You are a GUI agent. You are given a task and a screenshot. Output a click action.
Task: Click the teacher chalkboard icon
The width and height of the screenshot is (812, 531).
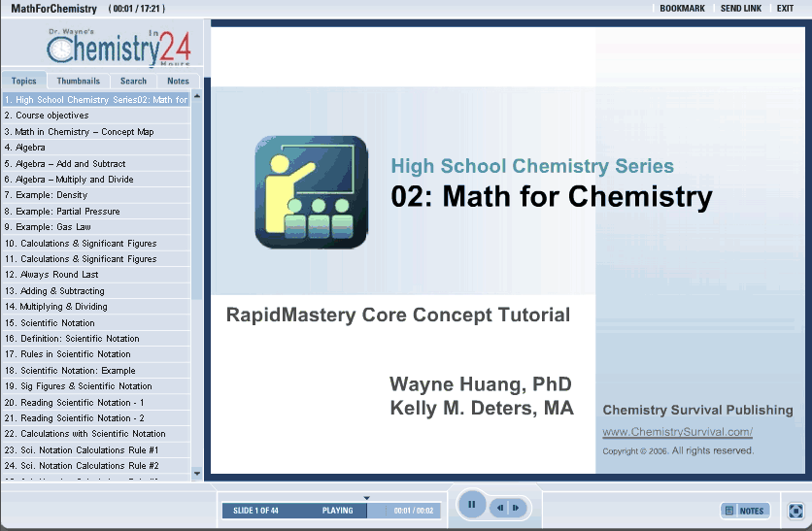[311, 191]
